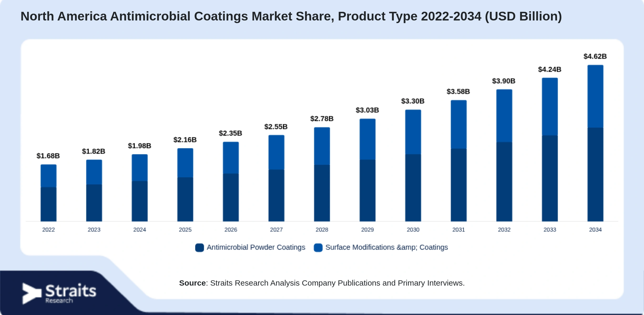Image resolution: width=644 pixels, height=315 pixels.
Task: Click the 2034 Surface Modifications bar segment
Action: tap(595, 96)
